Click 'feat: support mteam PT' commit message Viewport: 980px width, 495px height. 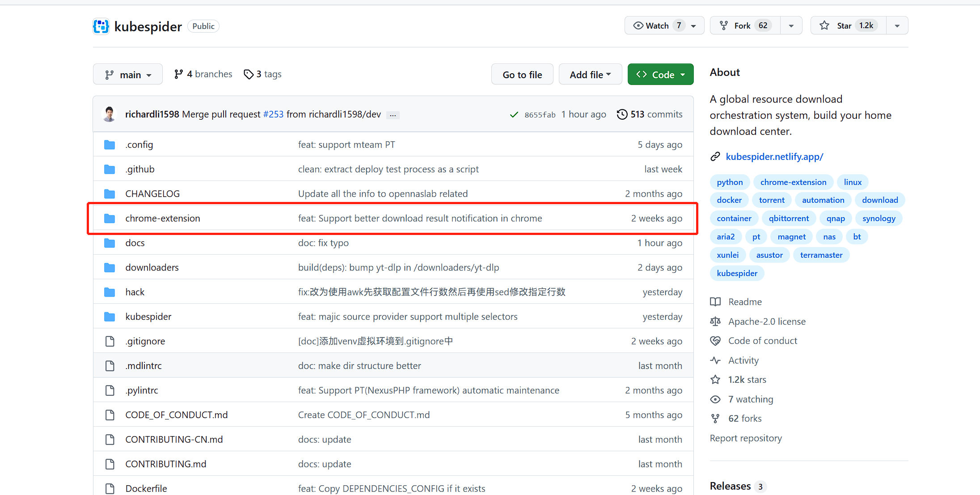346,145
